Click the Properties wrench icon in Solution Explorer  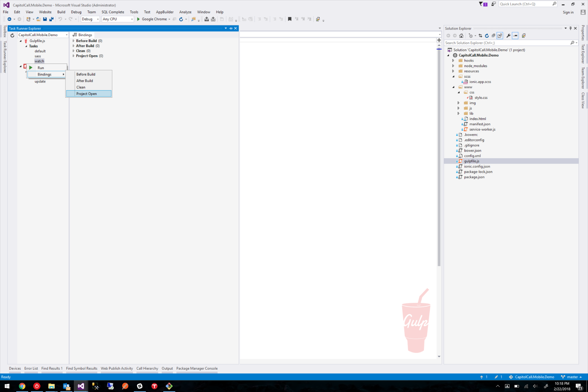coord(508,36)
